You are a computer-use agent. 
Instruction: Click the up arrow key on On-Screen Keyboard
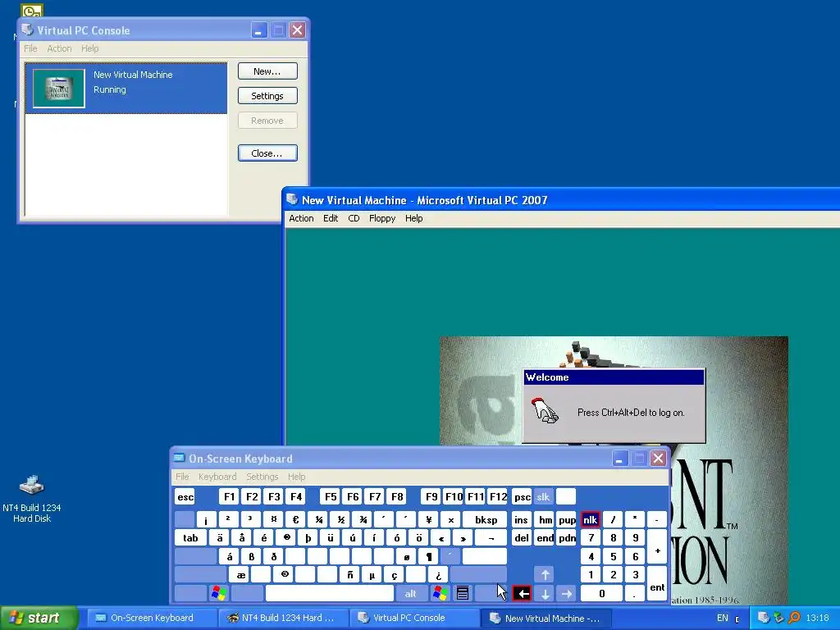click(545, 575)
